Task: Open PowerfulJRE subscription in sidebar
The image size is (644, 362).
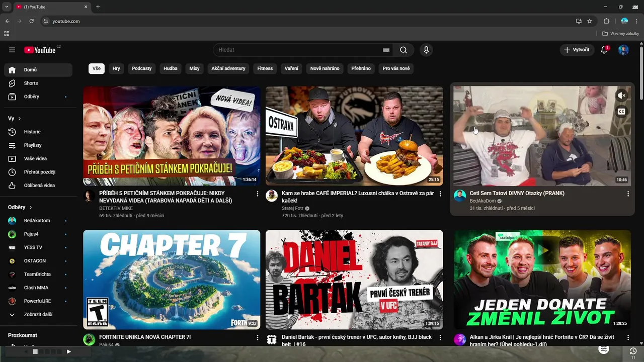Action: [x=38, y=301]
